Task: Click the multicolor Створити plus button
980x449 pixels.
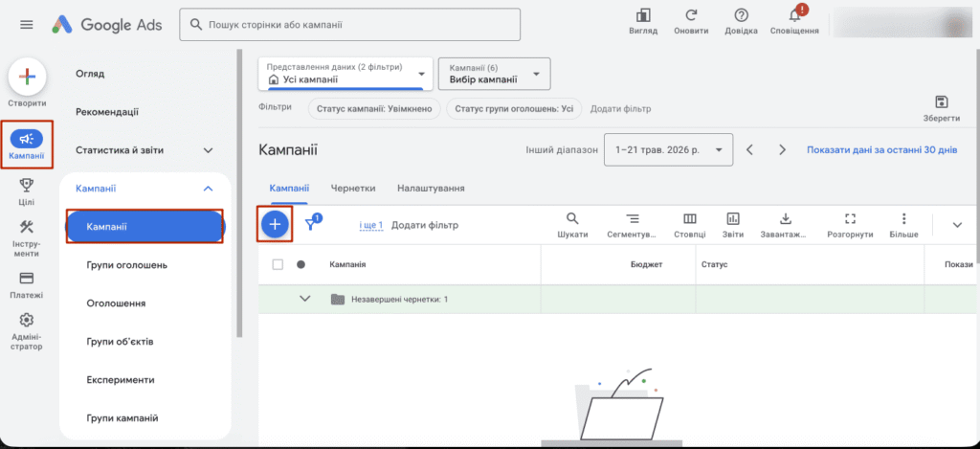Action: (x=27, y=77)
